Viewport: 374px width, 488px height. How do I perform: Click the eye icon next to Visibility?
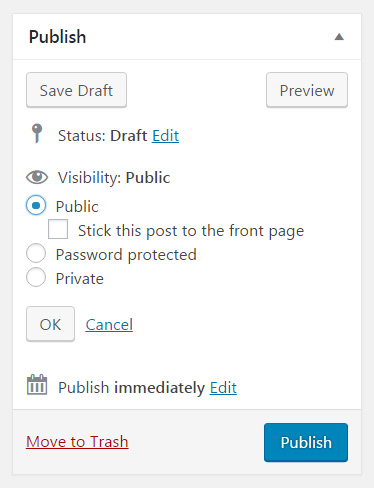37,177
